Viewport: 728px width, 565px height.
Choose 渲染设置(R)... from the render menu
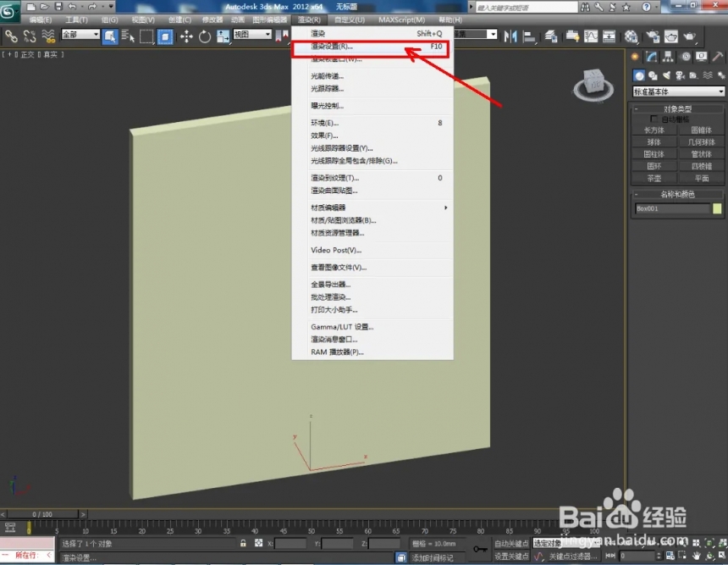coord(372,47)
